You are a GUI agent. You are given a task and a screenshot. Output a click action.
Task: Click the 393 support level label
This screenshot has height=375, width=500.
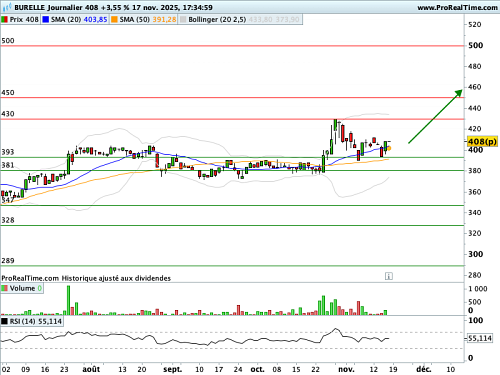8,152
